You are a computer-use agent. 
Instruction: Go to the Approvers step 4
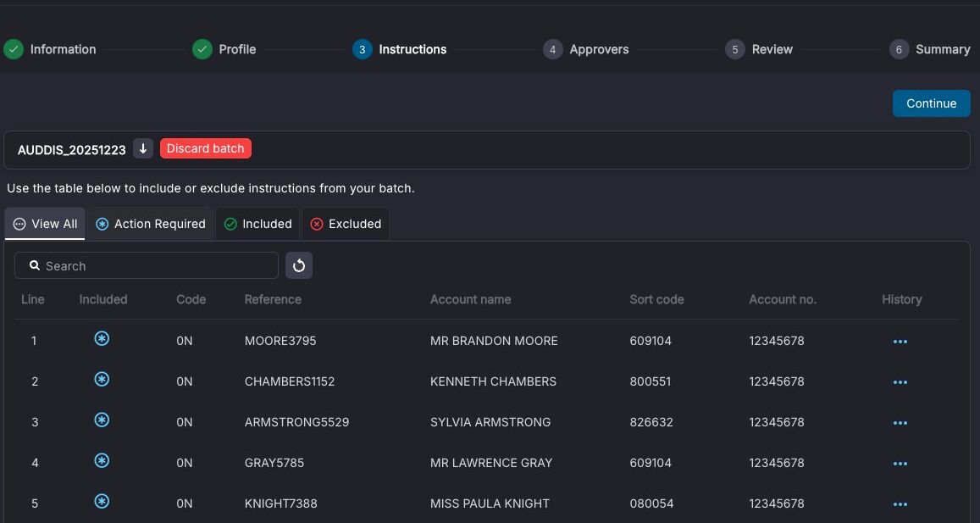tap(586, 49)
